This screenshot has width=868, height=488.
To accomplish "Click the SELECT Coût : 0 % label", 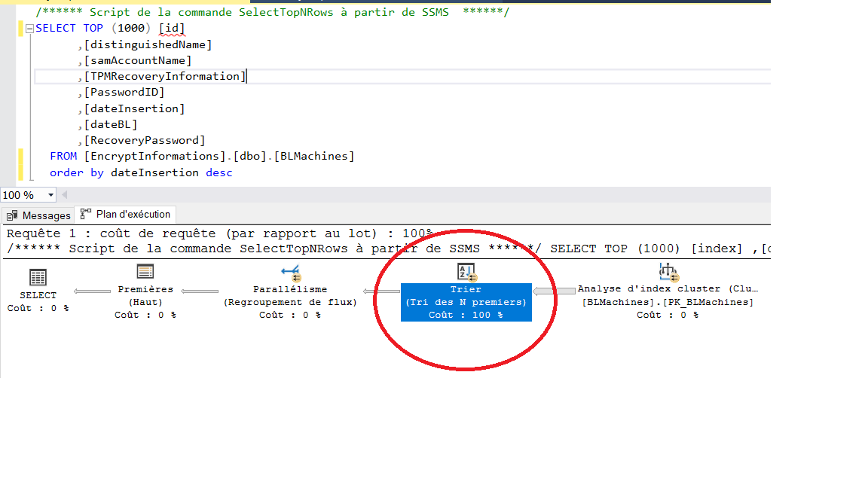I will [38, 302].
